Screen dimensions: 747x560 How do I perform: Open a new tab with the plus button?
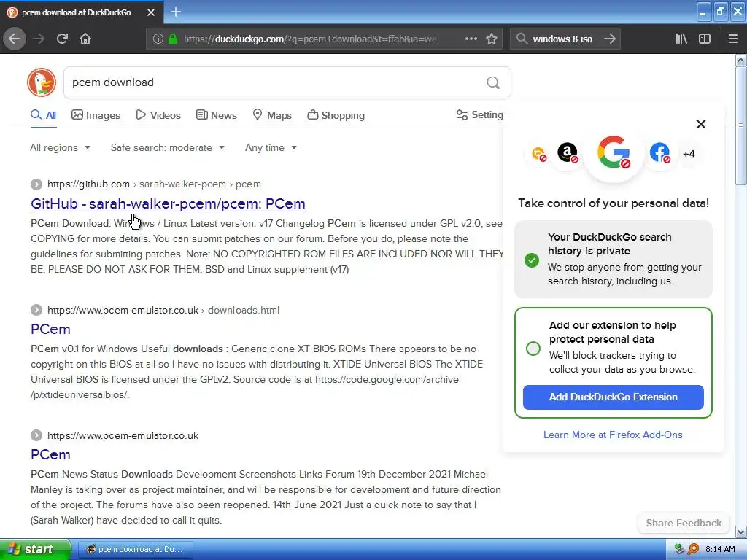point(175,12)
